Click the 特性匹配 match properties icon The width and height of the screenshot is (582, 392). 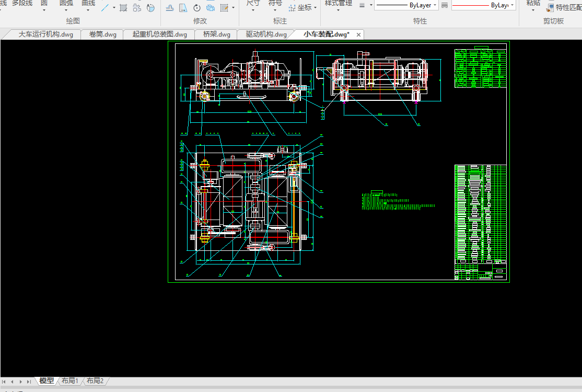550,8
